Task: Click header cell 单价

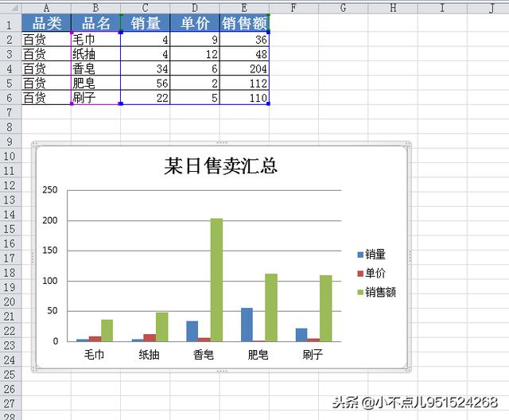Action: tap(195, 23)
